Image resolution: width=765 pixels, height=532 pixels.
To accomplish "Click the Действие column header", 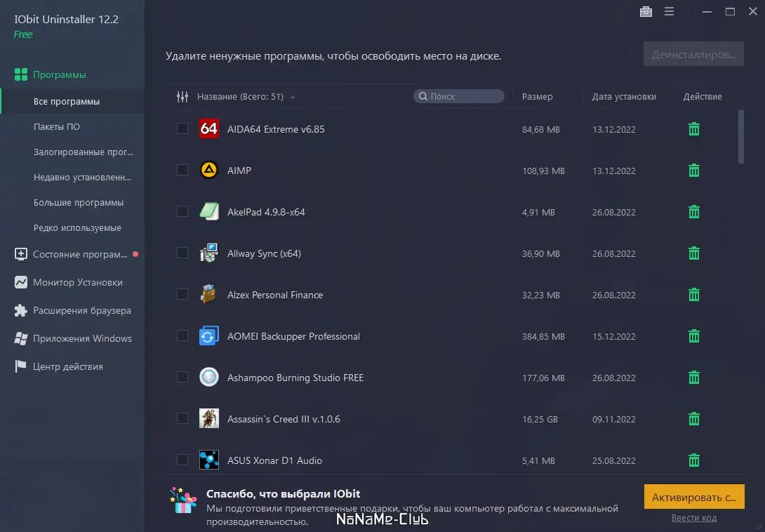I will tap(702, 97).
